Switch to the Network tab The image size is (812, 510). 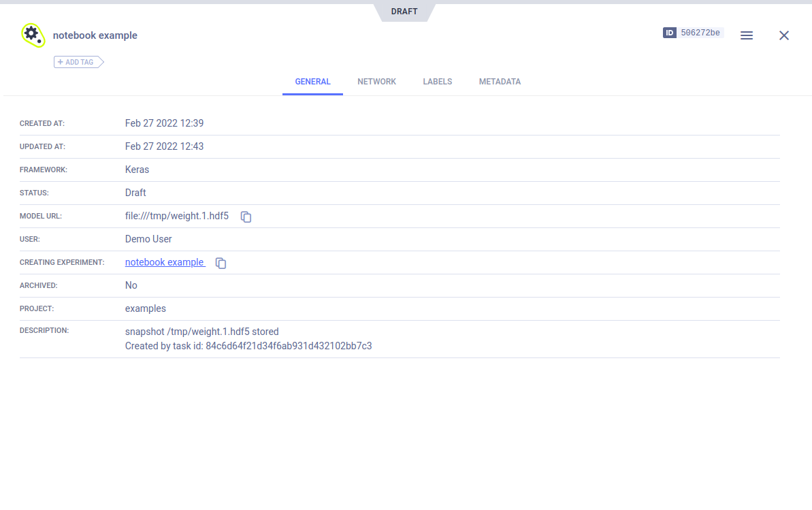(376, 82)
